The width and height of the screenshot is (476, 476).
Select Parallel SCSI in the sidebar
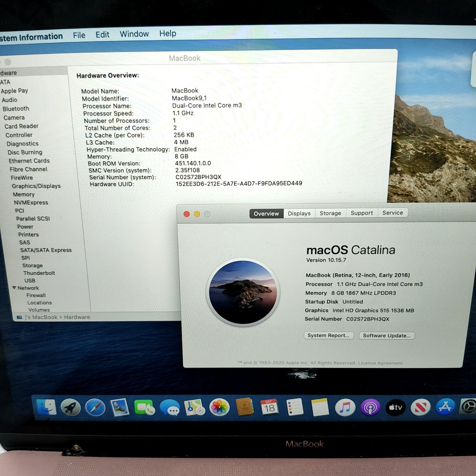(33, 219)
